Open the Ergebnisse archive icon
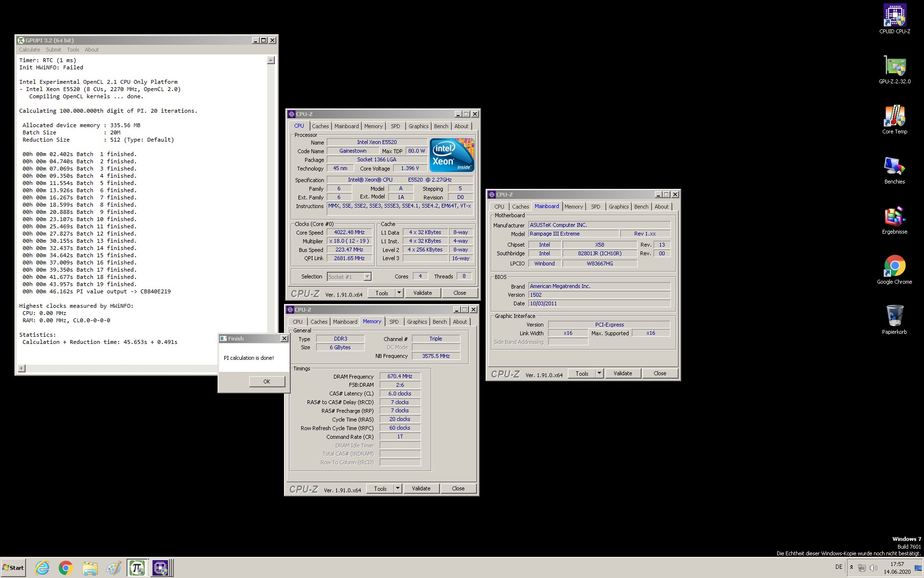Screen dimensions: 924x578 pyautogui.click(x=895, y=220)
